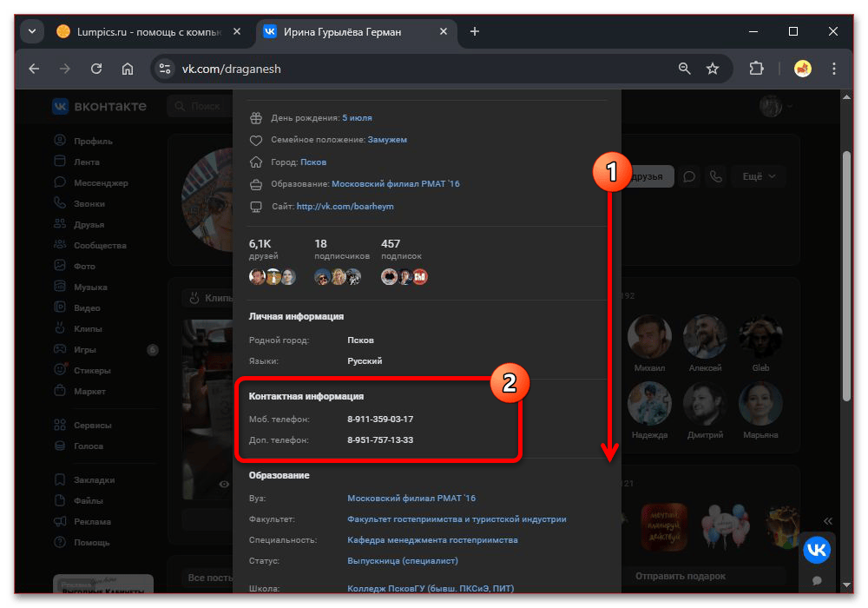Bookmark this page with star icon

tap(713, 69)
